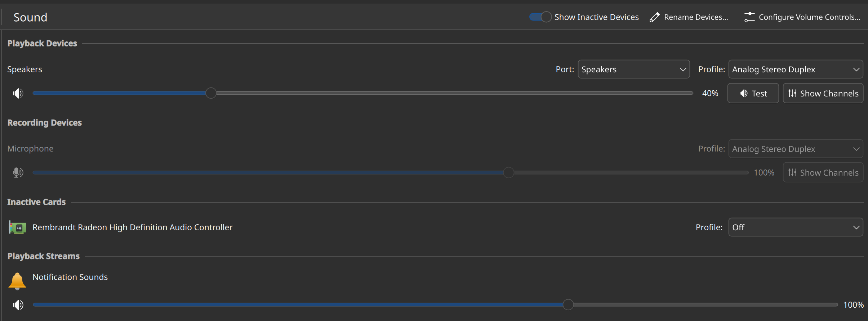The image size is (868, 321).
Task: Click the Notification Sounds volume slider handle
Action: (568, 304)
